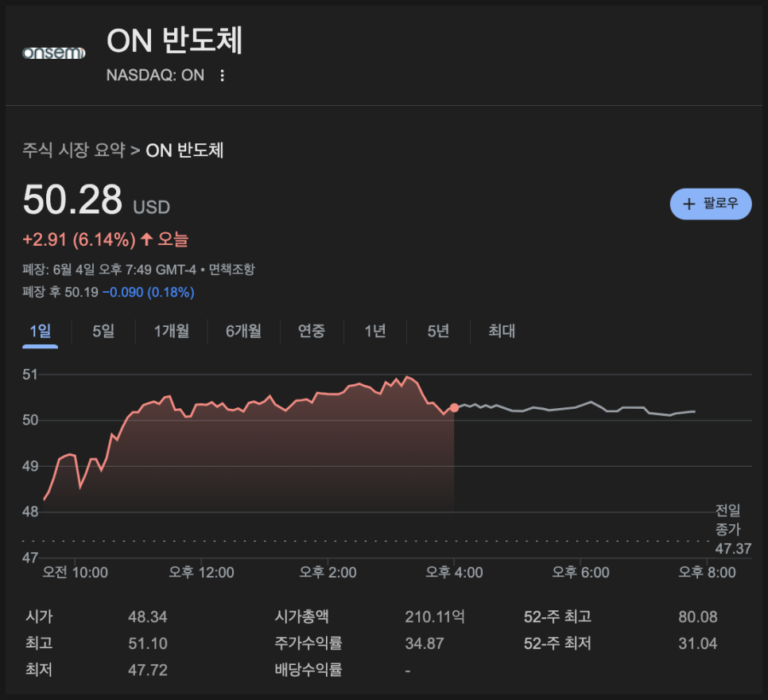
Task: Switch to the 1개월 tab
Action: 172,331
